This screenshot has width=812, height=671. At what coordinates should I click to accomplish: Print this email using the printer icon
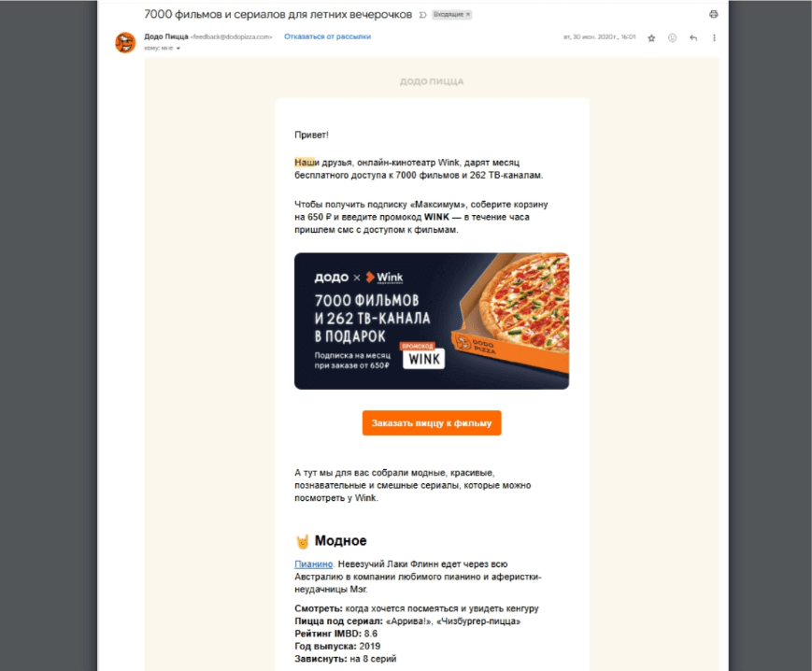[714, 15]
